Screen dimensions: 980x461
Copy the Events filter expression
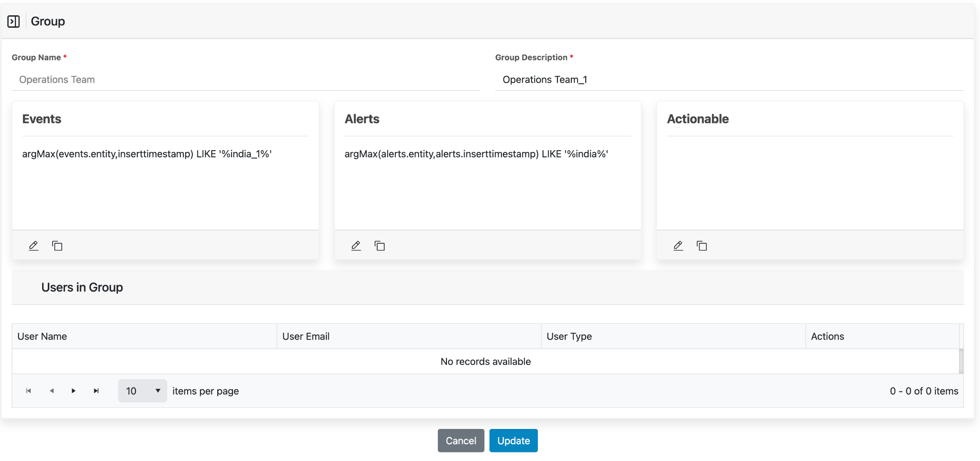[x=57, y=246]
